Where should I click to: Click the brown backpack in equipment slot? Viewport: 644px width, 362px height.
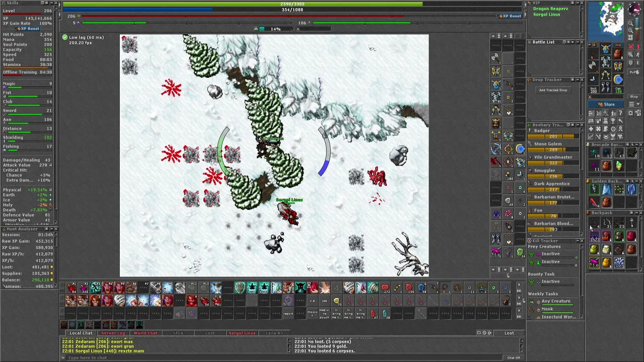coord(618,54)
